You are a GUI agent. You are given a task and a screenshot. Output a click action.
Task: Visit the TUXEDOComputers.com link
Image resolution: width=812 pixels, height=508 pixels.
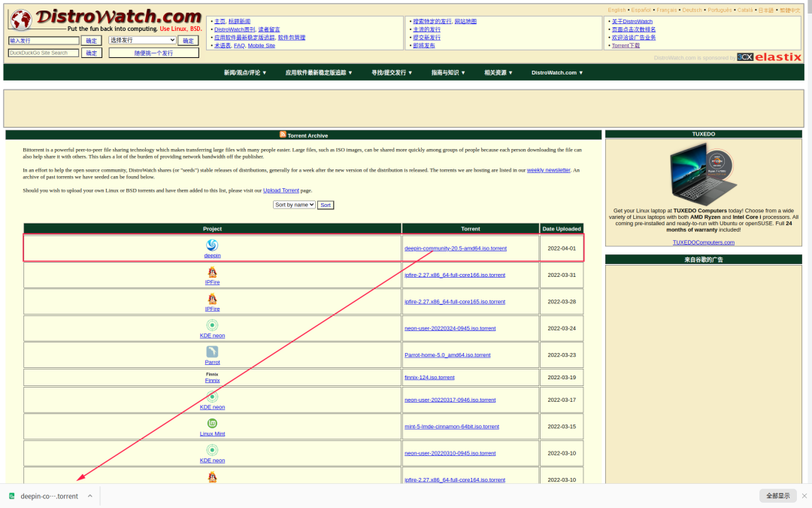703,242
